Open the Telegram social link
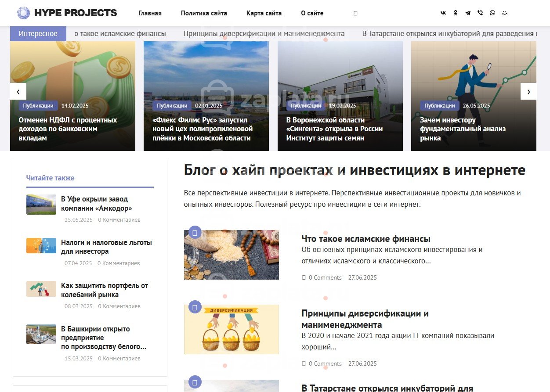Screen dimensions: 550x392 pyautogui.click(x=468, y=13)
